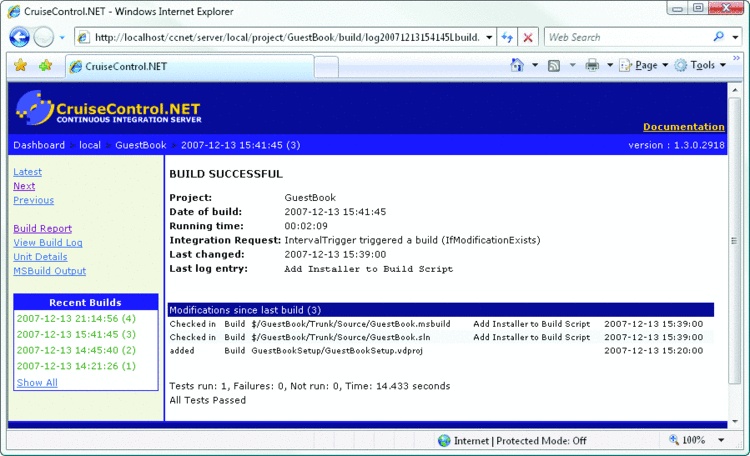Screen dimensions: 750x456
Task: Open recent build 2007-12-13 14:45:40 (2)
Action: [x=77, y=350]
